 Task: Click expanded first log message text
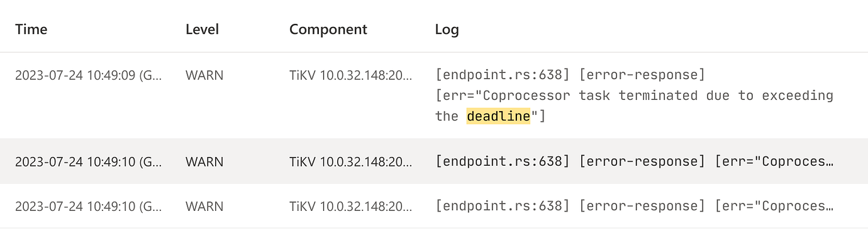(x=635, y=96)
